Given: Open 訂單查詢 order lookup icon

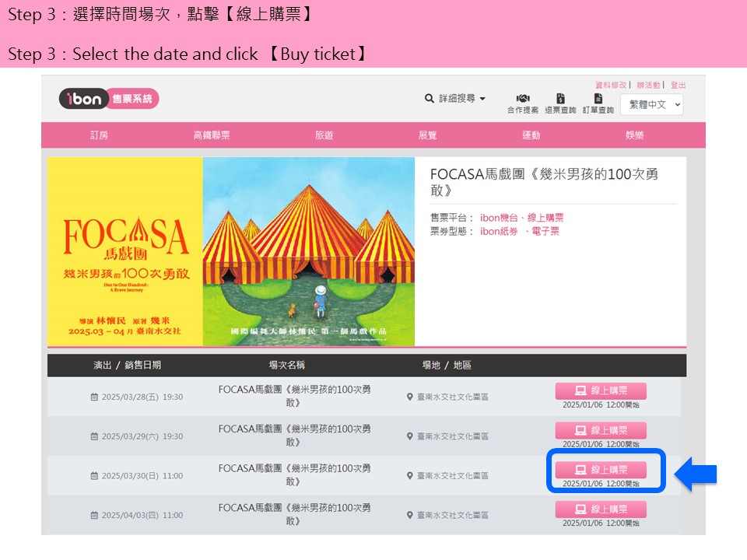Looking at the screenshot, I should [x=598, y=99].
